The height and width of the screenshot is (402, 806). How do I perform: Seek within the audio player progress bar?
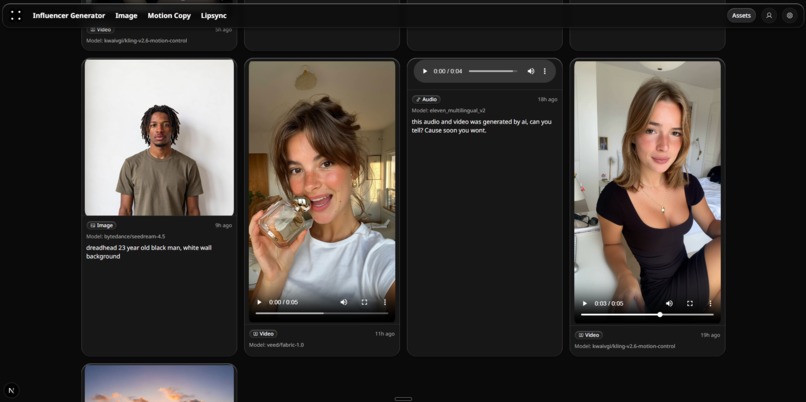[x=493, y=71]
